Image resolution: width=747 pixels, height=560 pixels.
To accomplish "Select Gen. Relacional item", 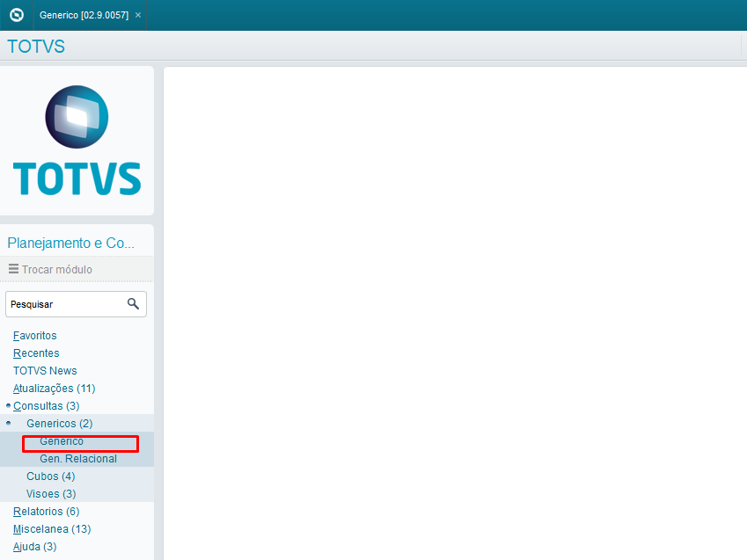I will click(x=78, y=459).
